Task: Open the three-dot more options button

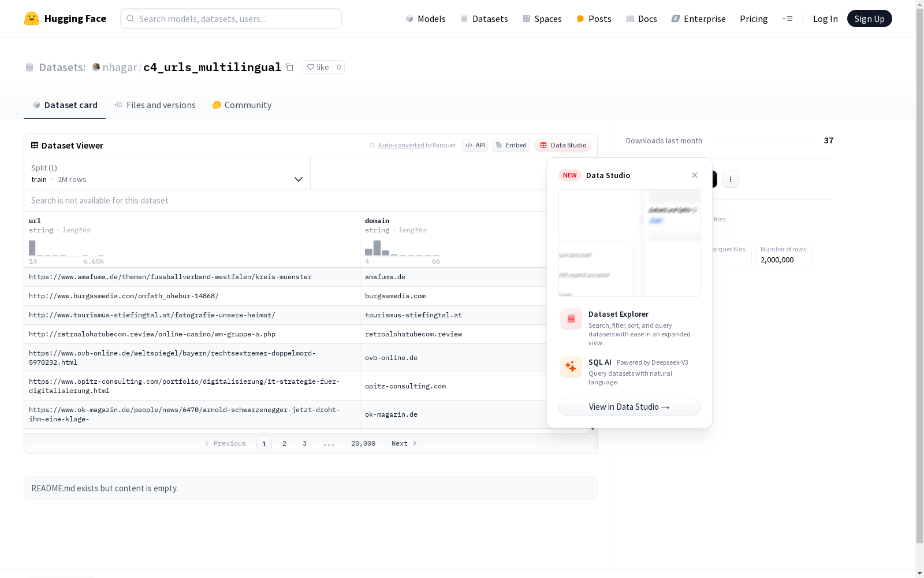Action: 731,179
